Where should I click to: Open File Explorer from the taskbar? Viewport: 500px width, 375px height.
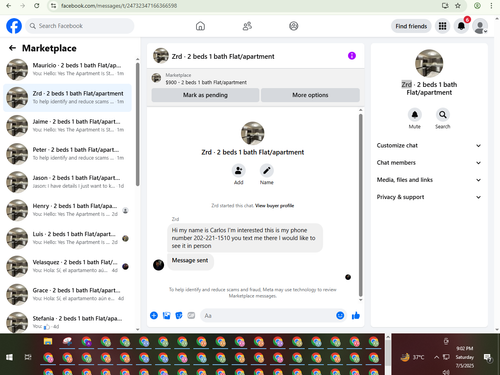pyautogui.click(x=48, y=341)
